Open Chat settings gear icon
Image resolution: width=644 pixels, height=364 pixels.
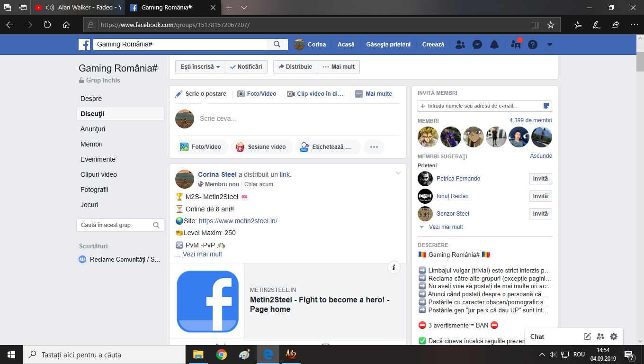(614, 337)
